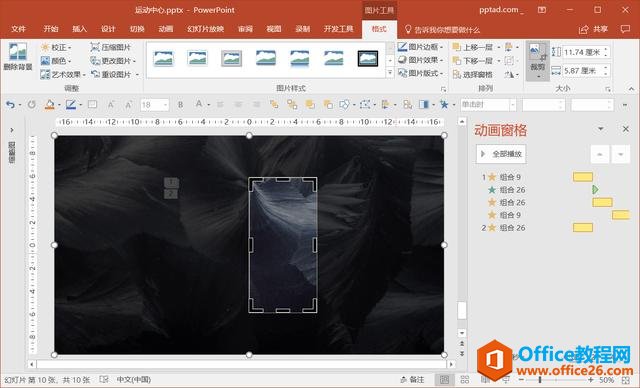
Task: Click Bring Forward (上移一层) icon
Action: tap(456, 47)
